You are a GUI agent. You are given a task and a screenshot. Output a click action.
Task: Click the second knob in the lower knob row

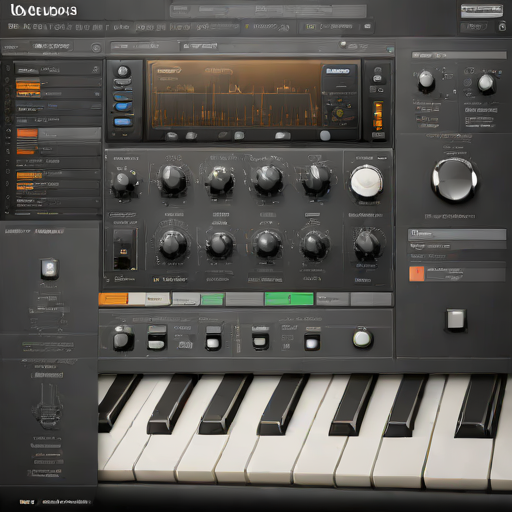[219, 245]
